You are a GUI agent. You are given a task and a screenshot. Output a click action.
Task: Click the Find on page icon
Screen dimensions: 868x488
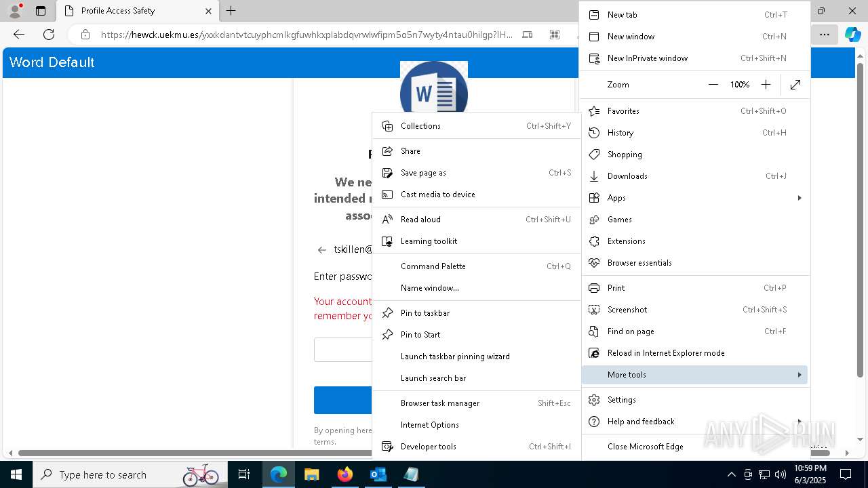coord(594,331)
